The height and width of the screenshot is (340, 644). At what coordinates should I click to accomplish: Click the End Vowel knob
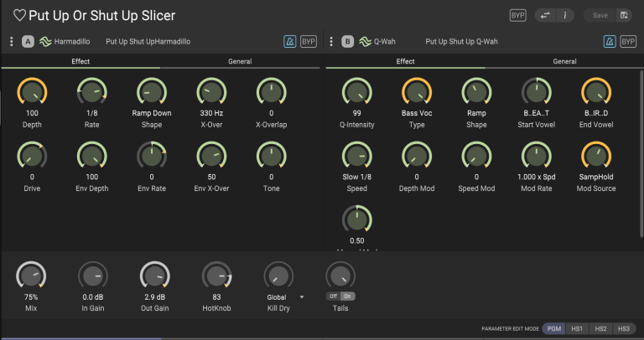coord(596,92)
